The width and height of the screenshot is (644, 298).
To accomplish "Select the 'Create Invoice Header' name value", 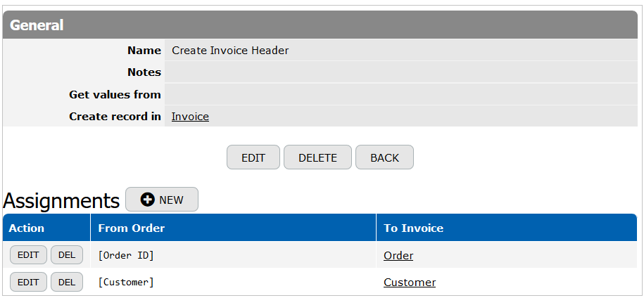I will (230, 51).
